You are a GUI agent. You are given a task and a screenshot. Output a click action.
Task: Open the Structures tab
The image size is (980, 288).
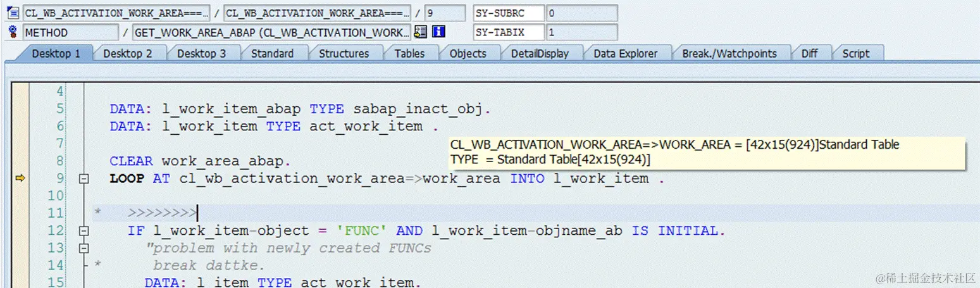click(344, 54)
